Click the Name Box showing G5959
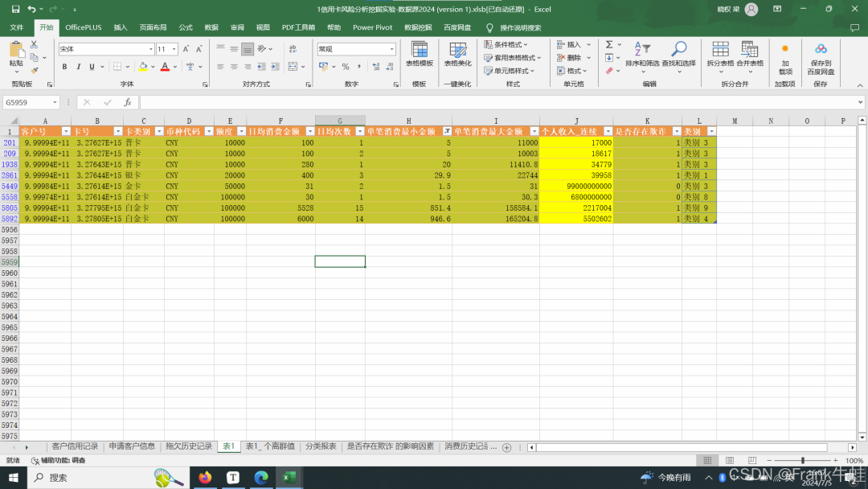The image size is (868, 489). pyautogui.click(x=27, y=102)
